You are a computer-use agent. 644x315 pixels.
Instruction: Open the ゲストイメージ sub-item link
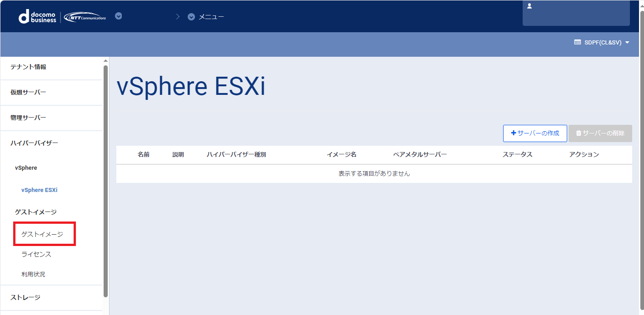42,234
